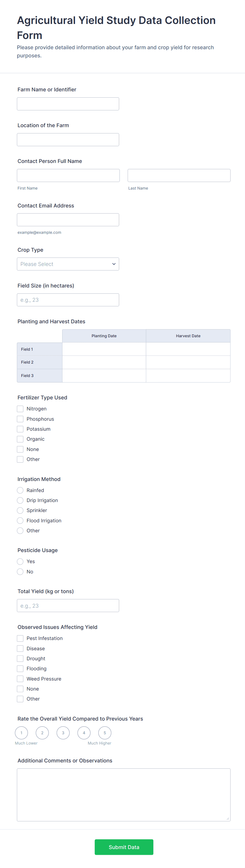Screen dimensions: 245x868
Task: Click the Field 3 Harvest Date cell
Action: pyautogui.click(x=188, y=375)
